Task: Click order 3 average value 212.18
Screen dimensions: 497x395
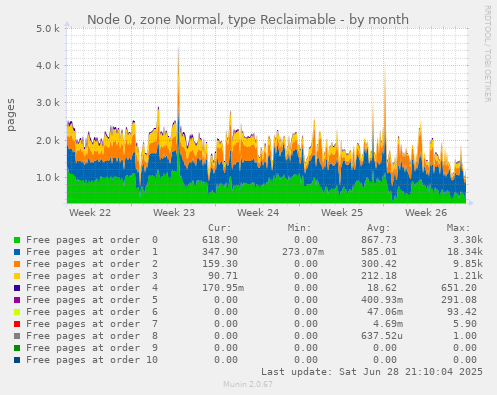Action: 379,276
